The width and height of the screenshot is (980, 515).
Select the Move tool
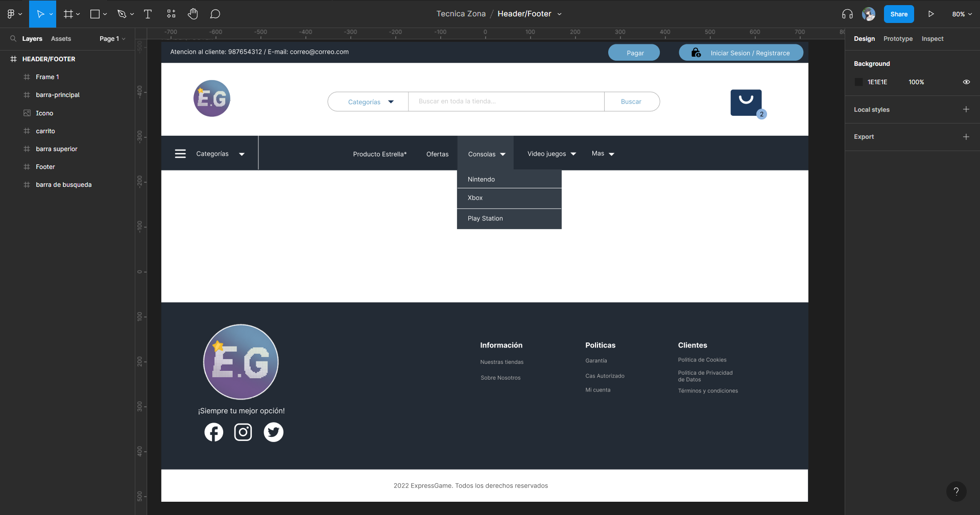point(39,14)
